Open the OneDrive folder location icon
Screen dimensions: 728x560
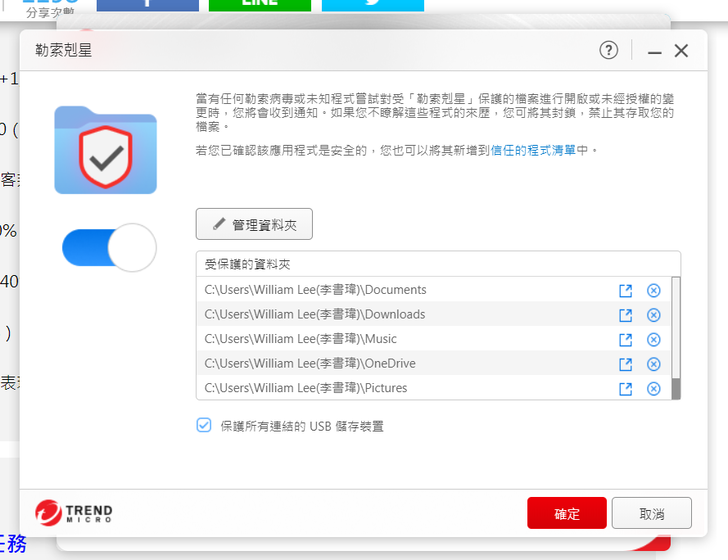click(x=625, y=364)
